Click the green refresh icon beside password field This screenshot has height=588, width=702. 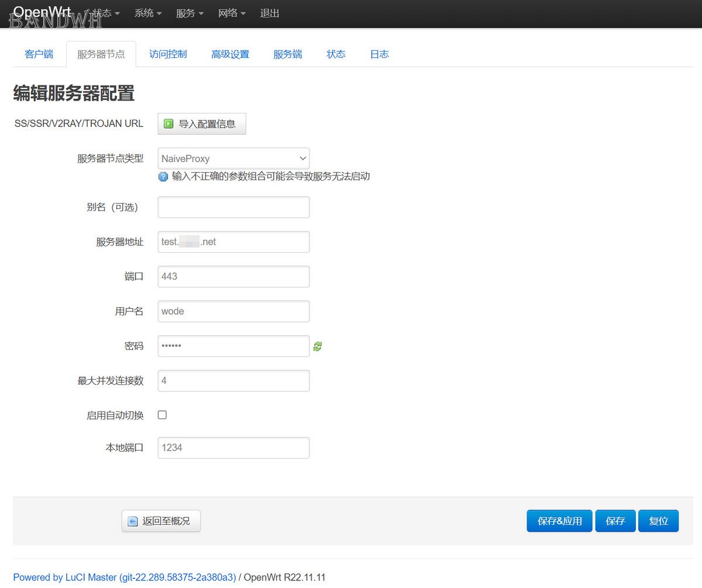pyautogui.click(x=318, y=346)
